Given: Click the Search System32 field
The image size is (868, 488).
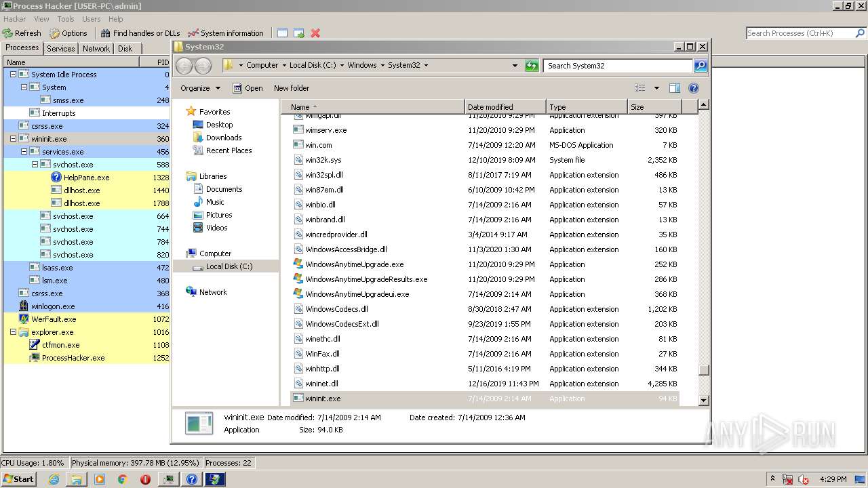Looking at the screenshot, I should pos(618,66).
